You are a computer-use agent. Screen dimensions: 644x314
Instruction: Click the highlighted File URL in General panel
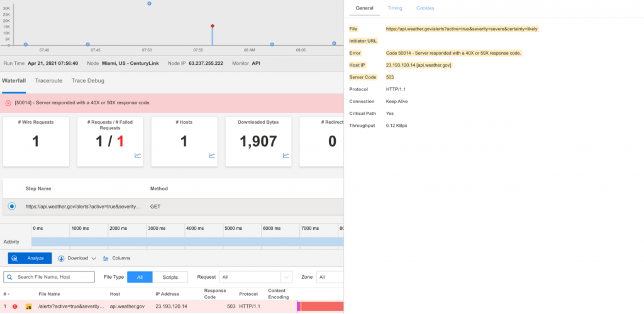(x=462, y=29)
